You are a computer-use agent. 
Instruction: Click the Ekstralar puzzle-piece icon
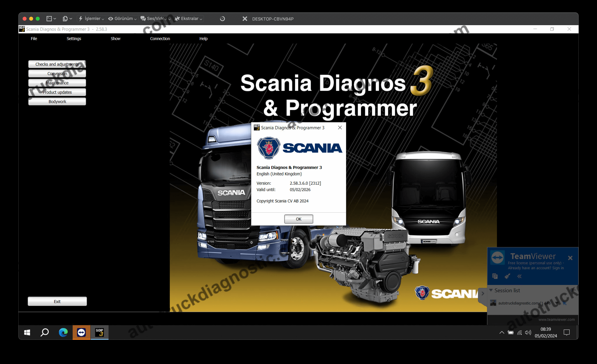177,18
